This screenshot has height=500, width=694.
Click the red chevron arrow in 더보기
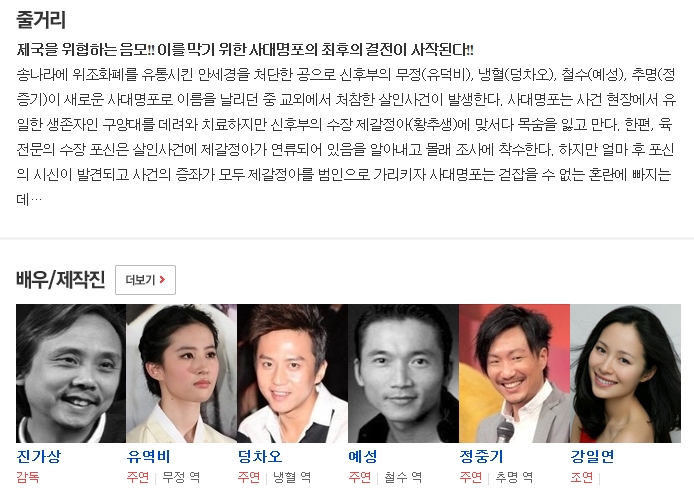click(162, 280)
